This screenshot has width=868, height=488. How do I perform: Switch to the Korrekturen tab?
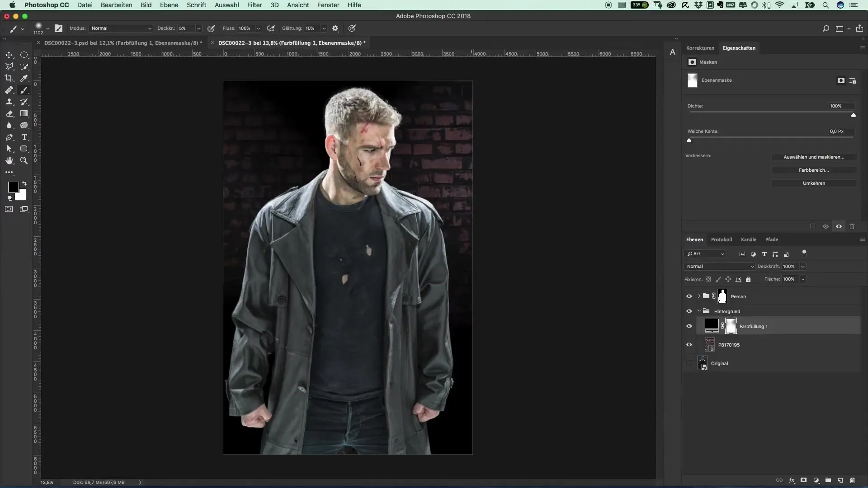(700, 48)
